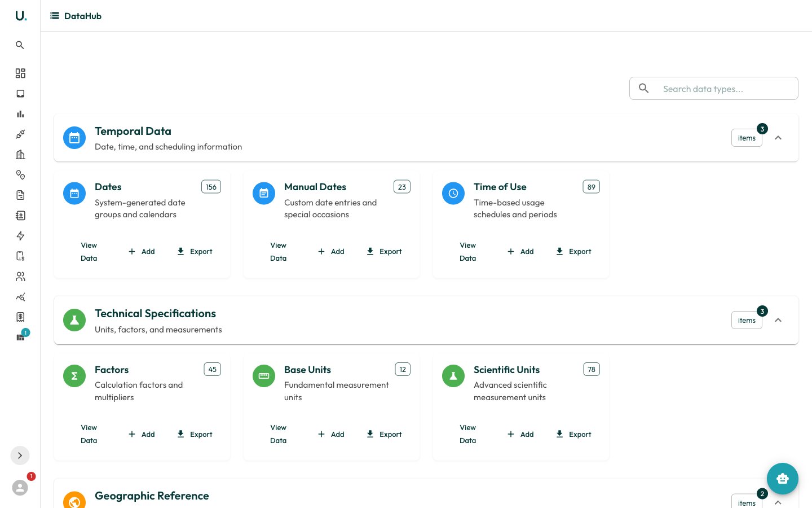Click the DataHub title text

pyautogui.click(x=83, y=16)
